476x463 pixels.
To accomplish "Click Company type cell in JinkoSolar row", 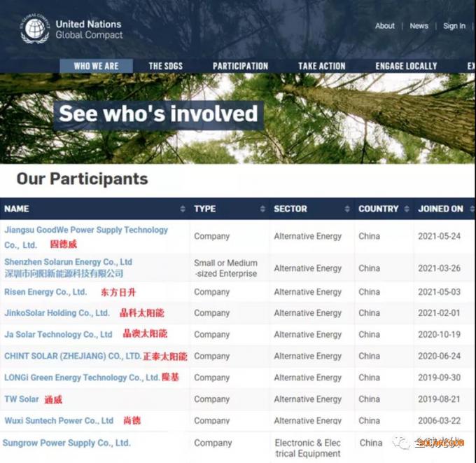I will tap(211, 313).
